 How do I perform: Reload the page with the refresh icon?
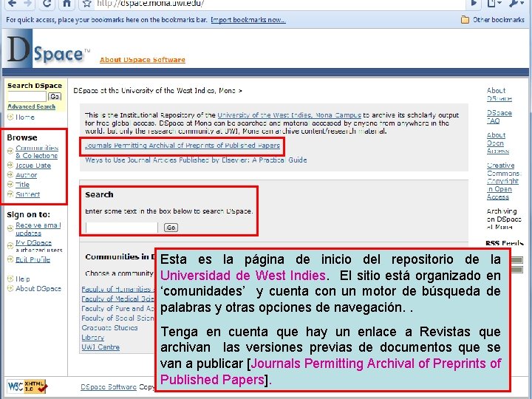tap(47, 4)
